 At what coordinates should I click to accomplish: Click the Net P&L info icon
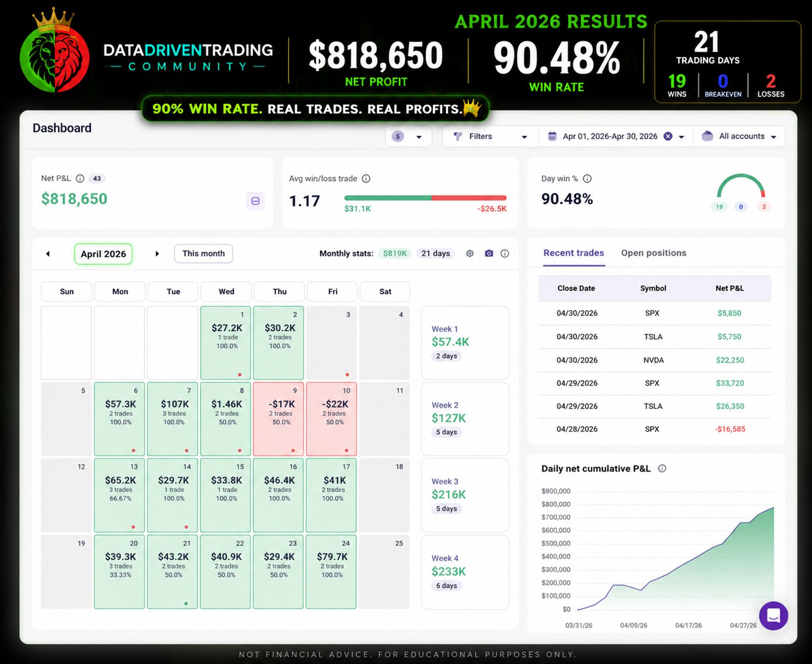click(80, 178)
